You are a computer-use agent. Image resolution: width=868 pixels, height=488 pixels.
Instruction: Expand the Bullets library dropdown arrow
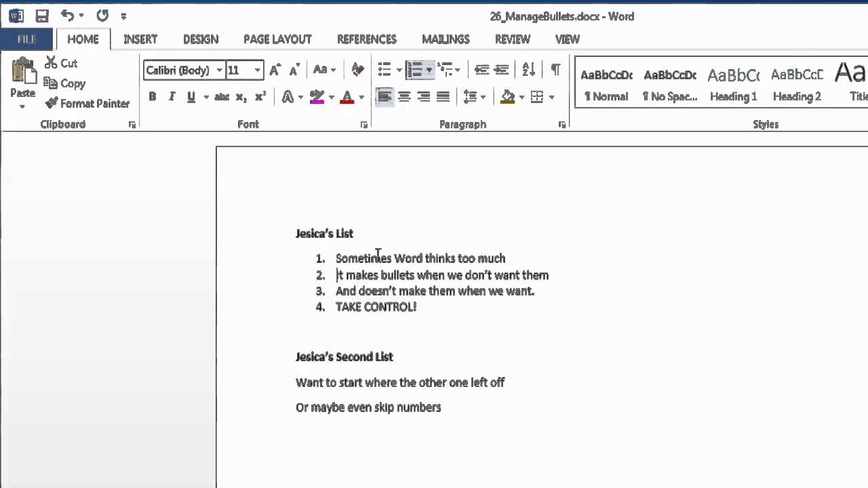click(399, 70)
